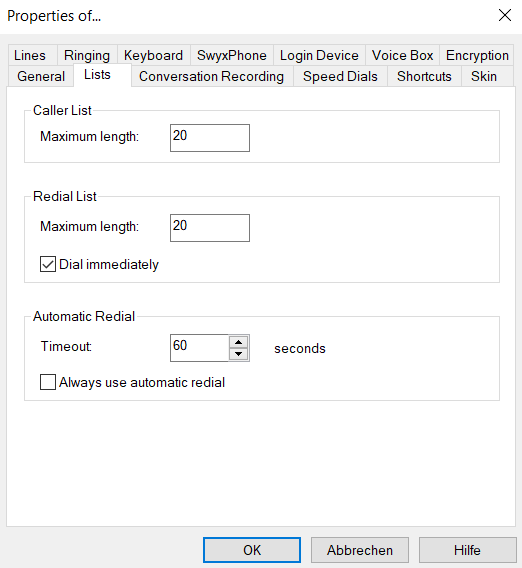Select the Skin tab
This screenshot has height=568, width=522.
point(484,76)
